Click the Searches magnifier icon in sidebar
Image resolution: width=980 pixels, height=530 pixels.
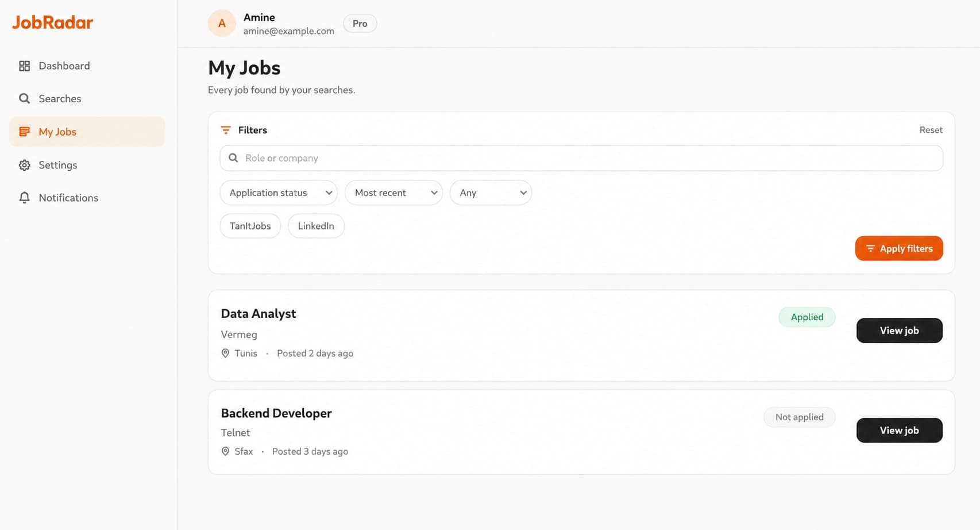click(24, 99)
